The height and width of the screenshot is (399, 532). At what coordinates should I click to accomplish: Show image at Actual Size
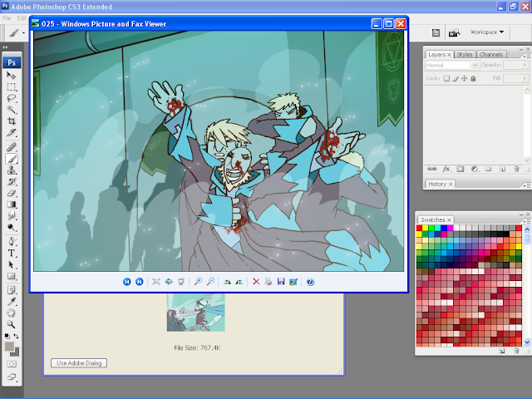[169, 282]
